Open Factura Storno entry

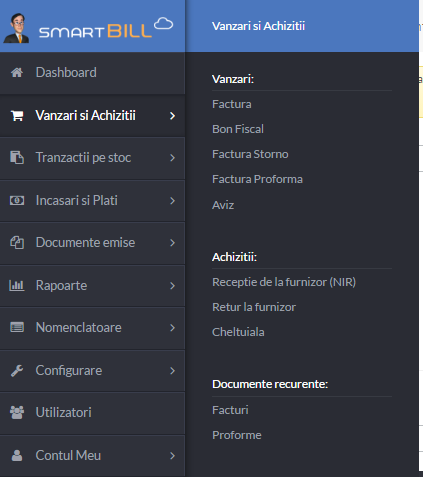pos(250,154)
